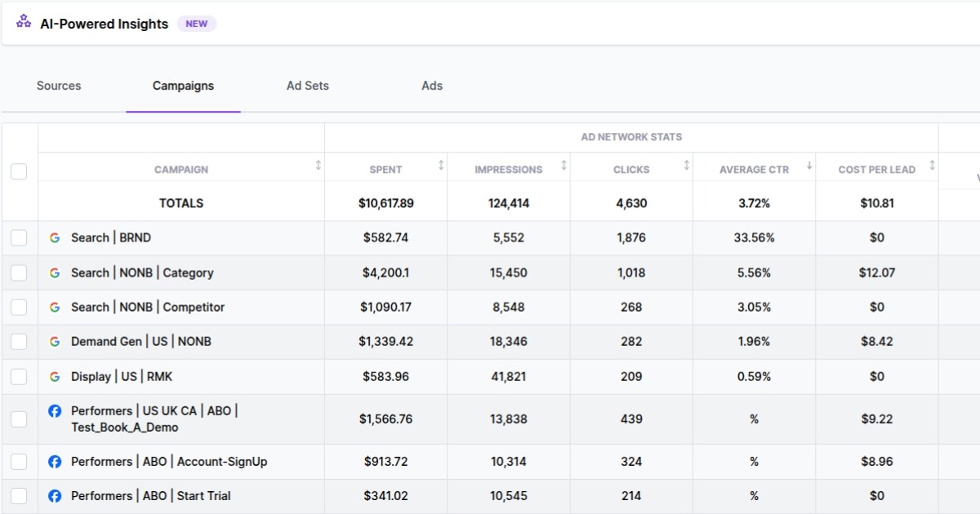The height and width of the screenshot is (514, 980).
Task: Click the $582.74 spent cell
Action: coord(385,238)
